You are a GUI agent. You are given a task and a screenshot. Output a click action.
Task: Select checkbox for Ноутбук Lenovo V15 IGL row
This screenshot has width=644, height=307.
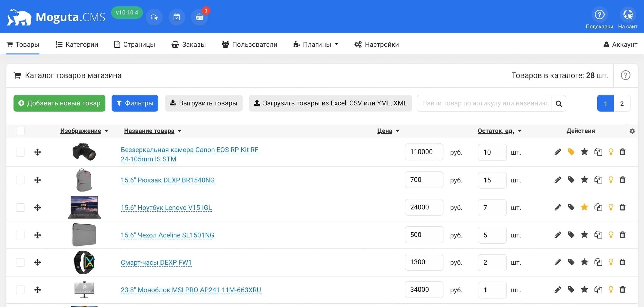pyautogui.click(x=20, y=208)
